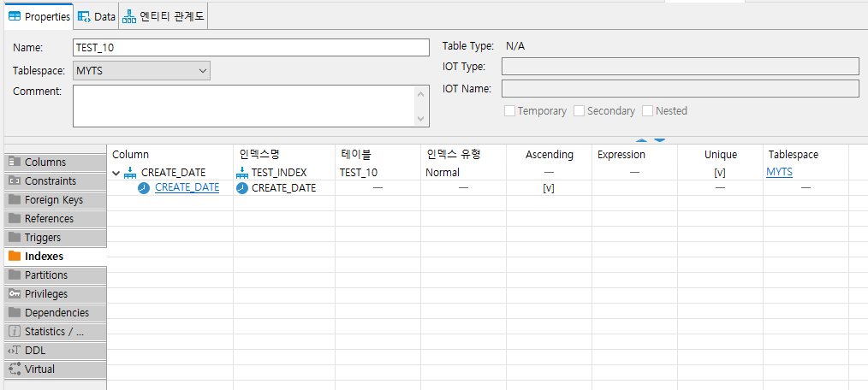Click the clock icon in 인덱스명 column
Image resolution: width=868 pixels, height=390 pixels.
click(x=242, y=188)
